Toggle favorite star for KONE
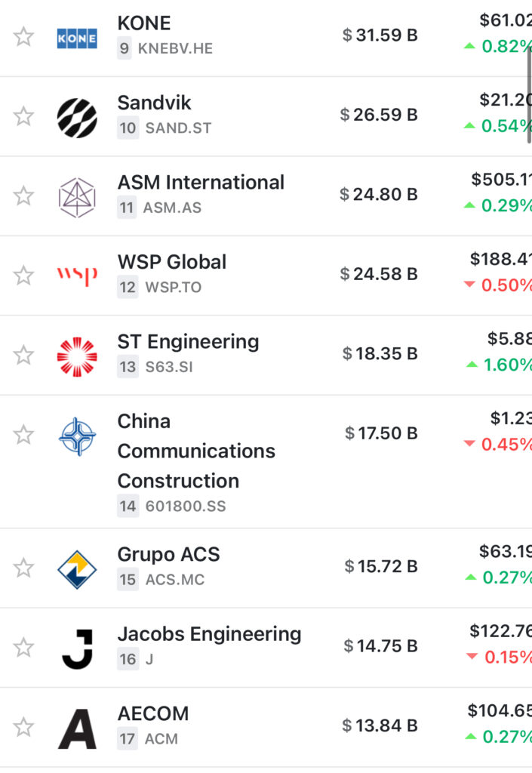This screenshot has height=773, width=532. [23, 37]
